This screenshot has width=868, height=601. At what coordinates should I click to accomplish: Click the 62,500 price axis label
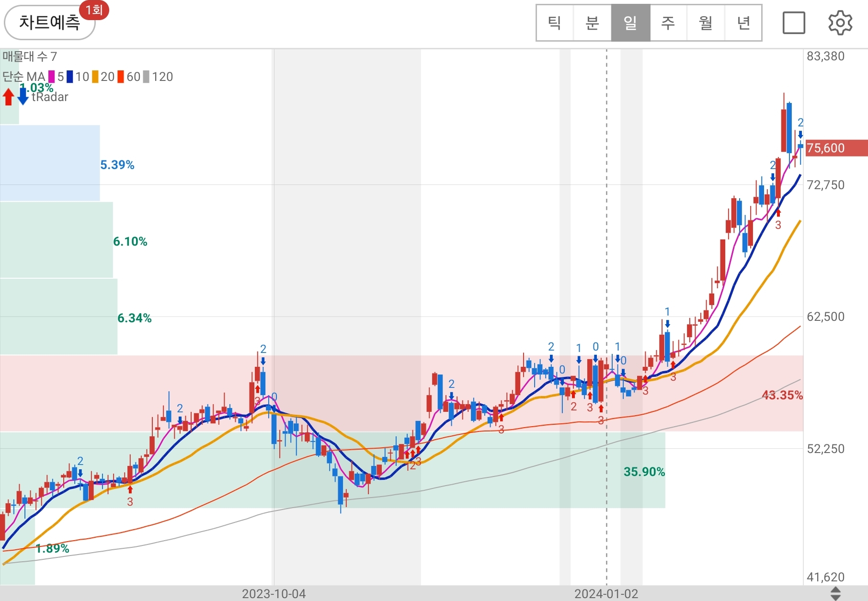[825, 317]
